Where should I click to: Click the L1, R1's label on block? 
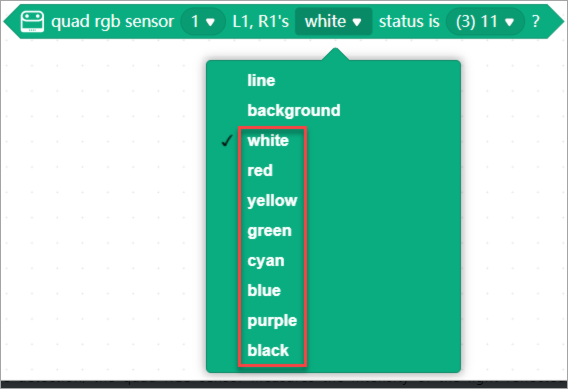pyautogui.click(x=261, y=22)
